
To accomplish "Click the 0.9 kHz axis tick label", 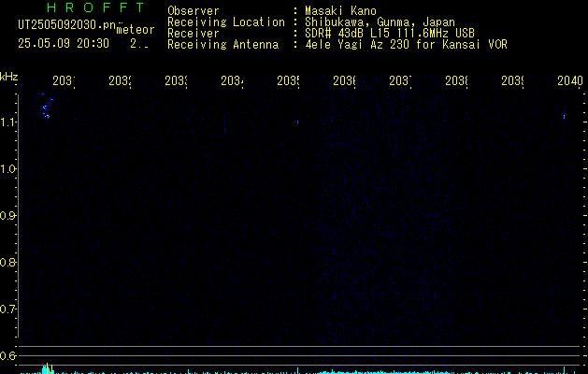I will pyautogui.click(x=7, y=216).
